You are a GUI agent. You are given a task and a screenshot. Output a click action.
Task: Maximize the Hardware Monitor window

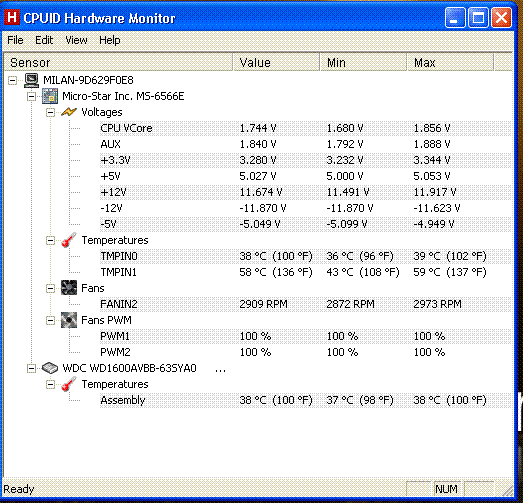478,17
